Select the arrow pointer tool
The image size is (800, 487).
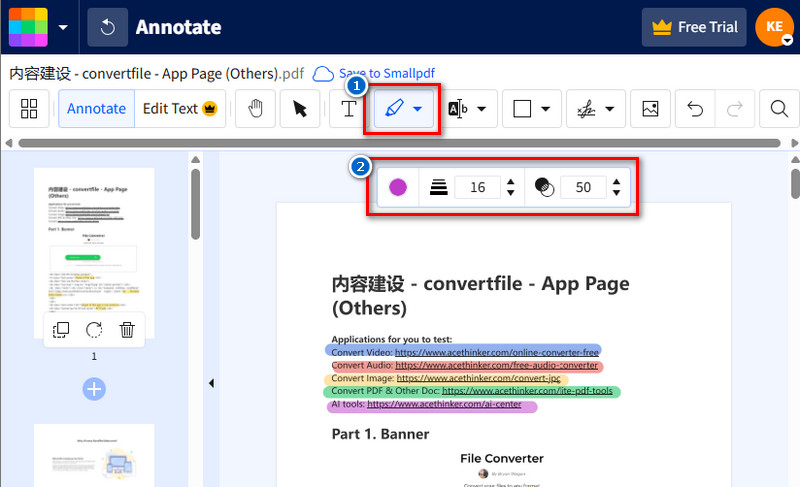coord(300,109)
